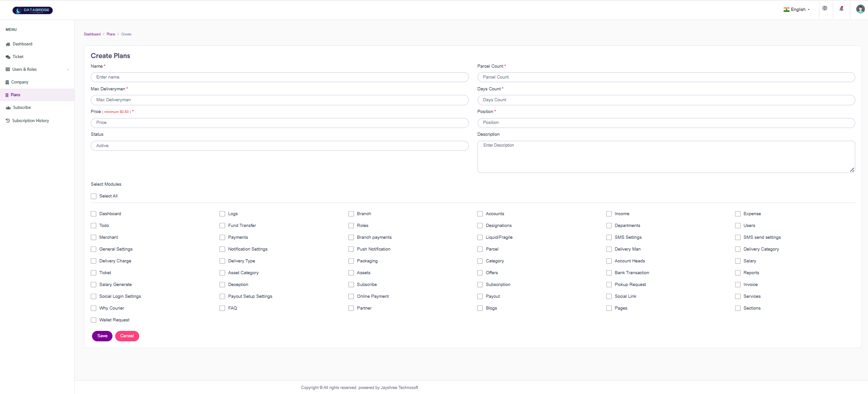Tick the Asset Category checkbox
The width and height of the screenshot is (868, 394).
(222, 273)
